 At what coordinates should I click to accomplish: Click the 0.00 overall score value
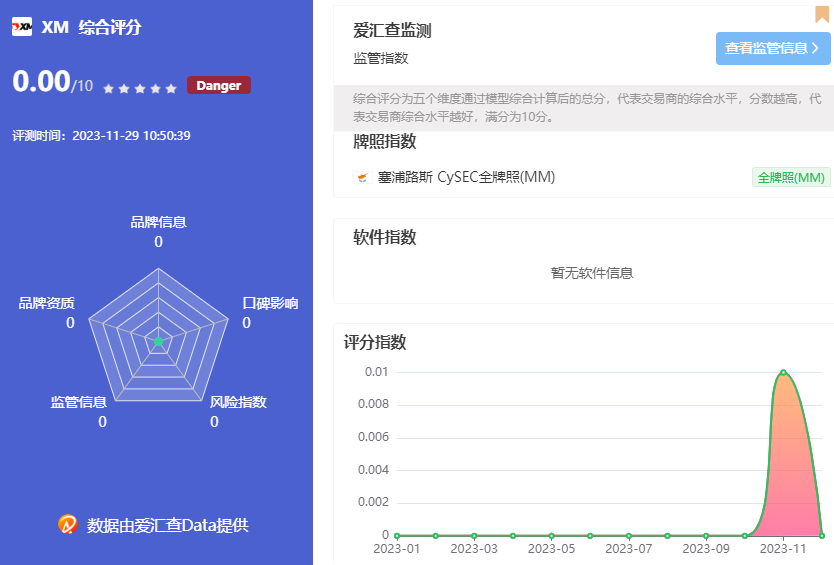[41, 81]
